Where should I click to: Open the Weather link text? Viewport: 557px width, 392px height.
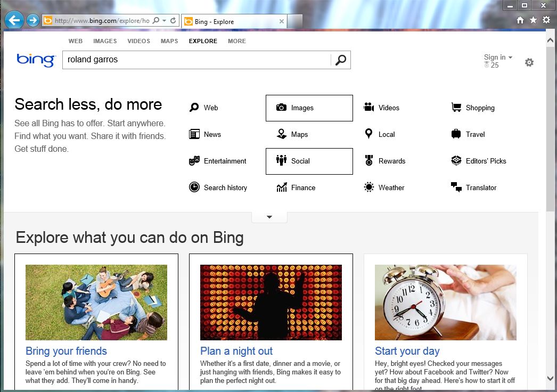tap(391, 187)
